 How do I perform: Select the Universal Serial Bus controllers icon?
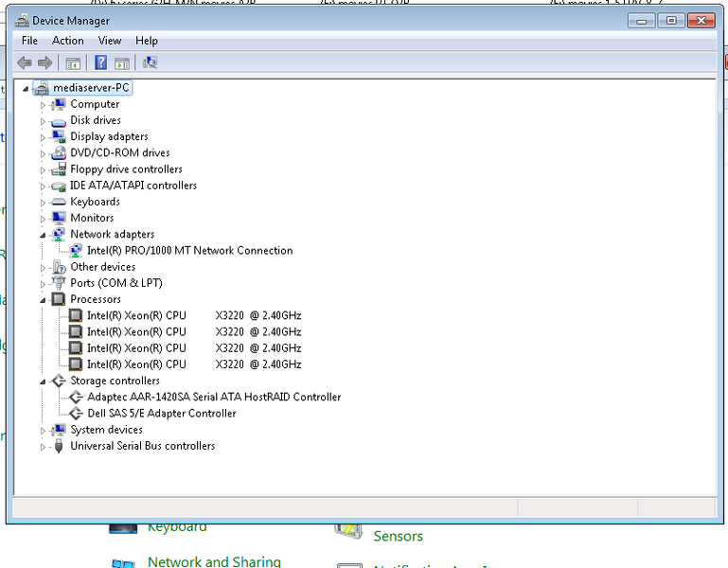[59, 446]
